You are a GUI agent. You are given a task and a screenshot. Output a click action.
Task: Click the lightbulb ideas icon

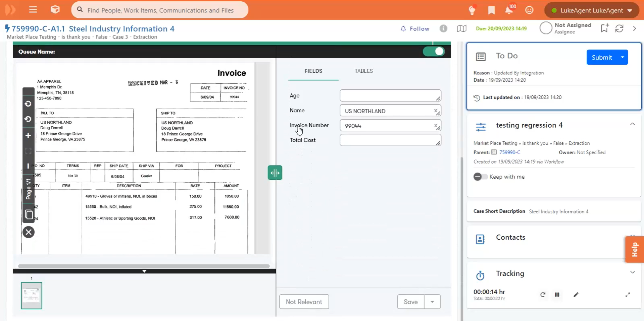pyautogui.click(x=472, y=10)
